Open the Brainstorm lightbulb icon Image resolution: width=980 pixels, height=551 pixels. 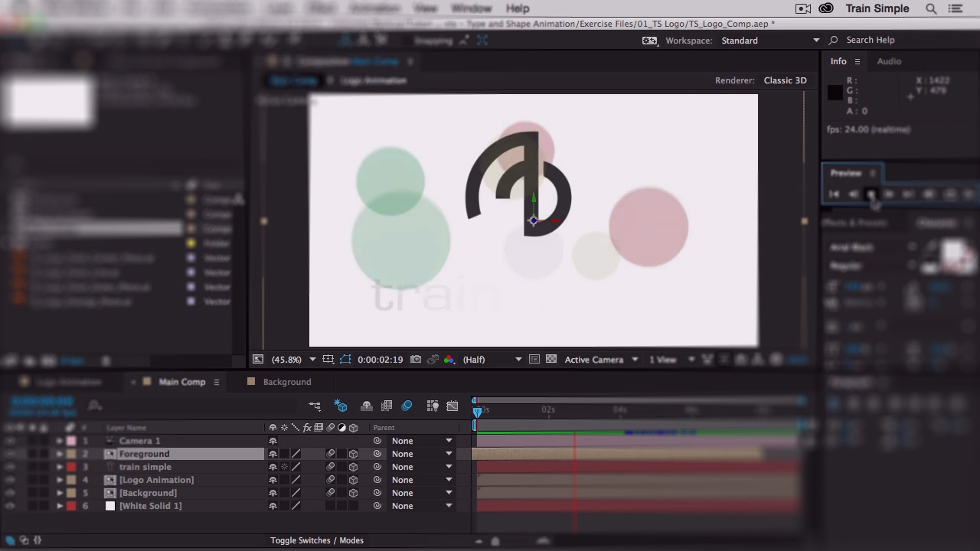point(433,406)
